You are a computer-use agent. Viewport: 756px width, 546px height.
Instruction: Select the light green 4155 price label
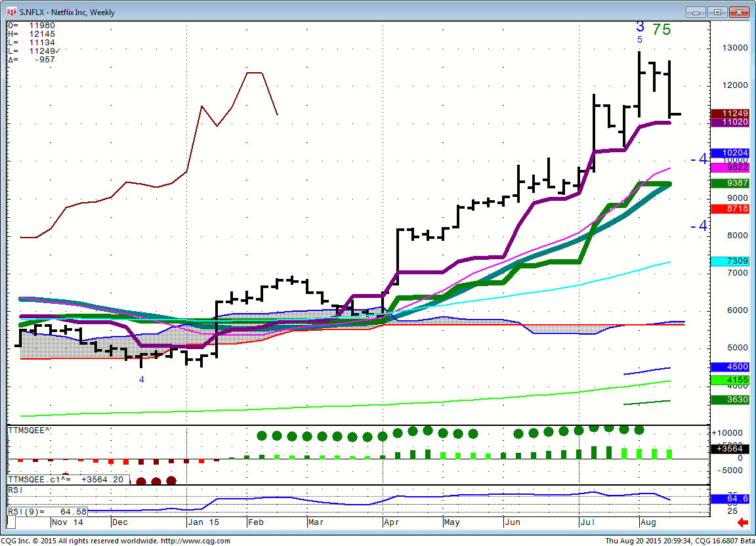tap(730, 381)
